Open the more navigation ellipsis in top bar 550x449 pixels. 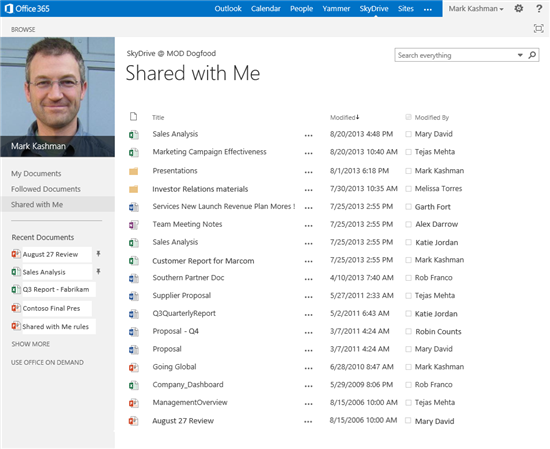click(x=428, y=10)
